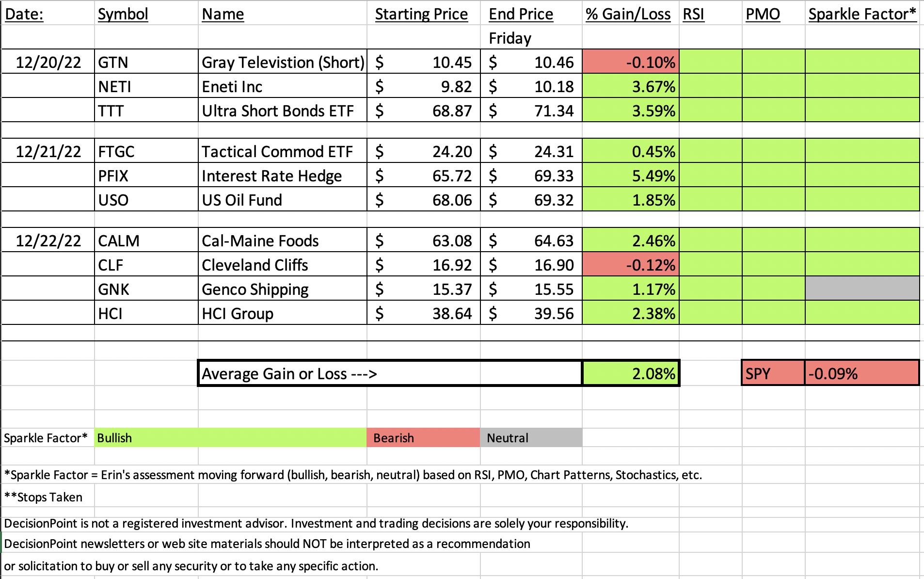Select CLF end price 16.90
The width and height of the screenshot is (924, 579).
(x=531, y=265)
